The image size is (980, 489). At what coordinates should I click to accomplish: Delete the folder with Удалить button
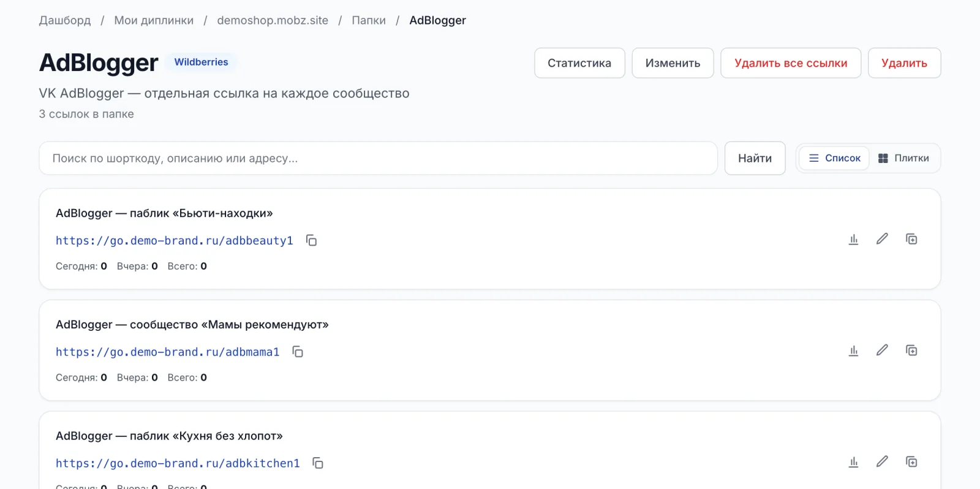(x=904, y=63)
